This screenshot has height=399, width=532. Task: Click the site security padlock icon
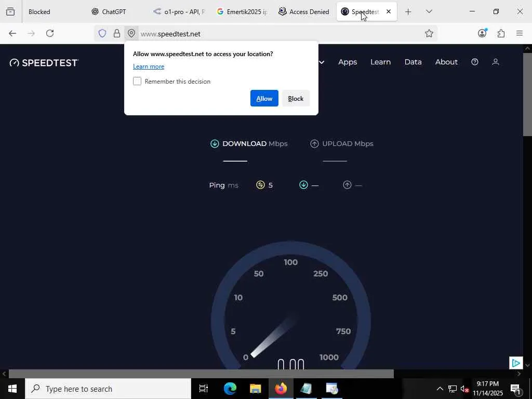tap(117, 33)
